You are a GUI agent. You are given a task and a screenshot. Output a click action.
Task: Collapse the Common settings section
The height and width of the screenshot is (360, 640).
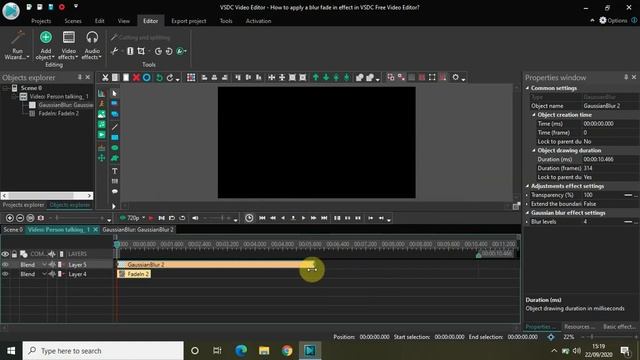[527, 88]
